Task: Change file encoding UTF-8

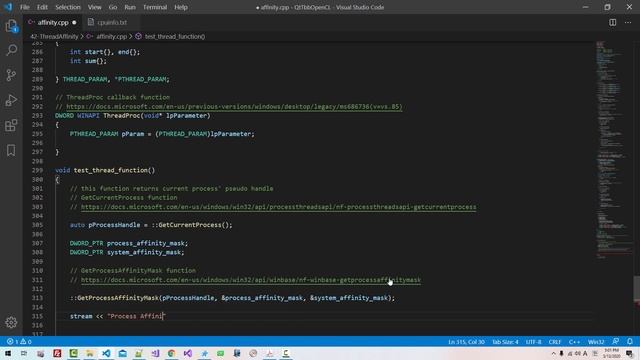Action: coord(533,342)
